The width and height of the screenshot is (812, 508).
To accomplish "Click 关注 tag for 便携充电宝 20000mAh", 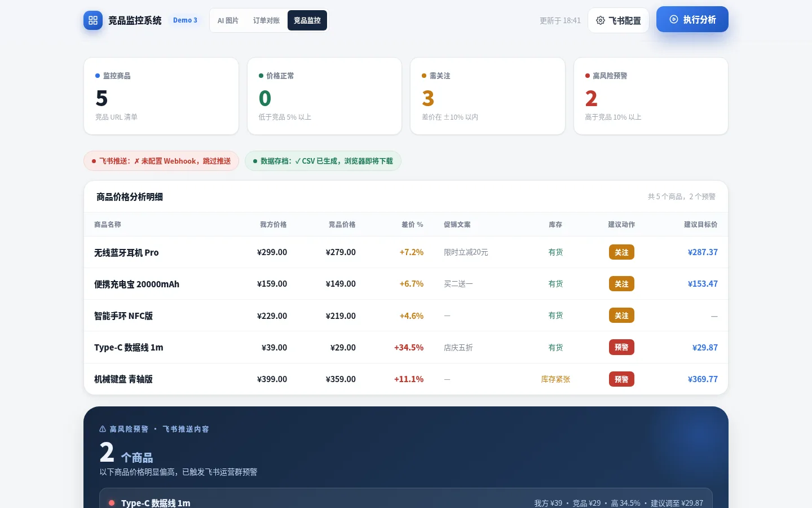I will 621,284.
